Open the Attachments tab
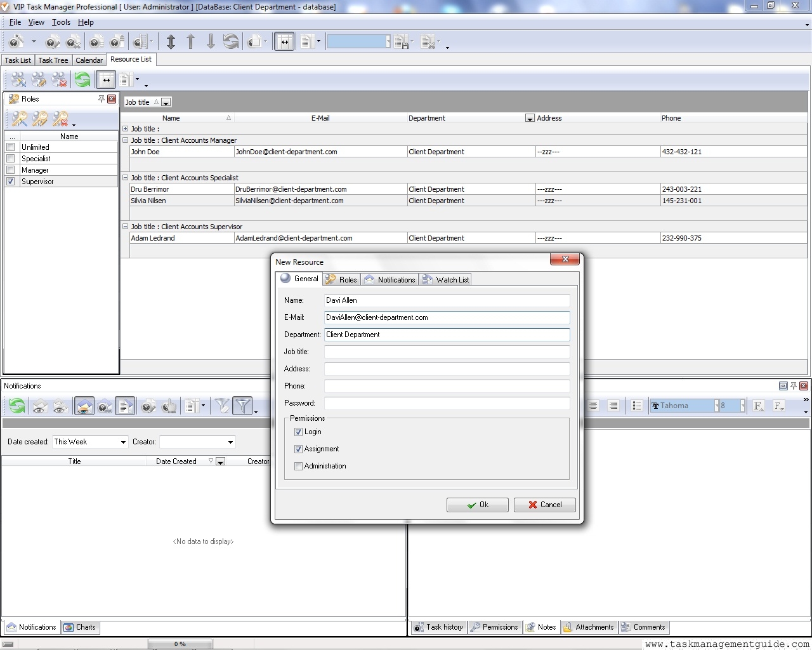812x650 pixels. (588, 627)
